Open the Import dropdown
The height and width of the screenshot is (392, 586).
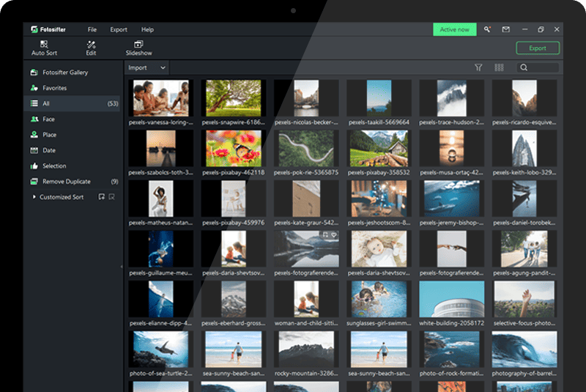146,67
